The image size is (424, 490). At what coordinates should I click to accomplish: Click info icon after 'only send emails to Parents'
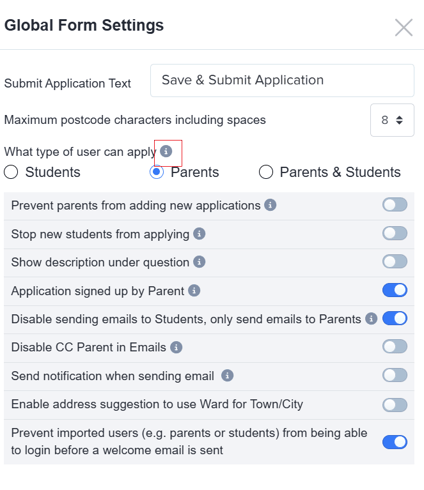pos(371,319)
